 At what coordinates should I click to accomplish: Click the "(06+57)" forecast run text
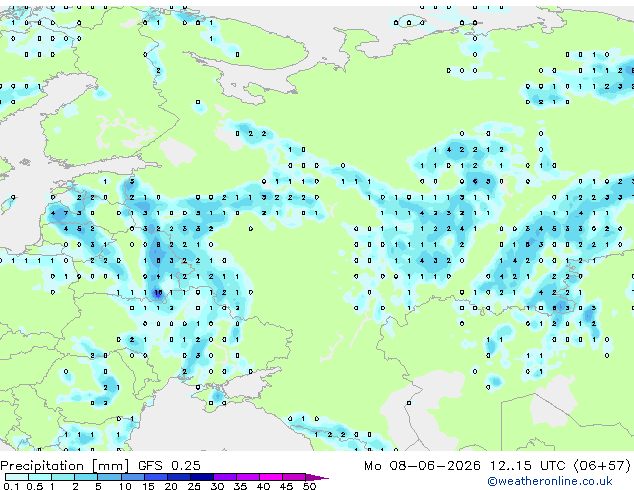tap(602, 466)
